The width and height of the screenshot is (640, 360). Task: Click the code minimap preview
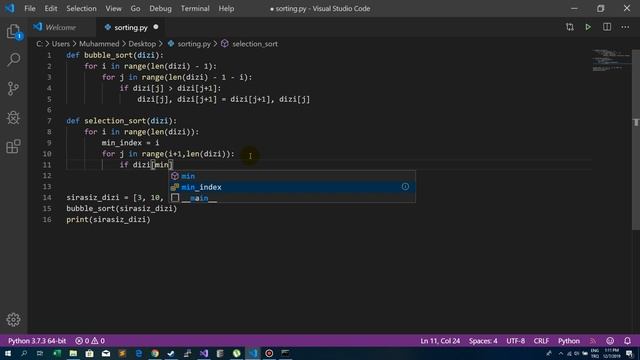click(x=611, y=60)
